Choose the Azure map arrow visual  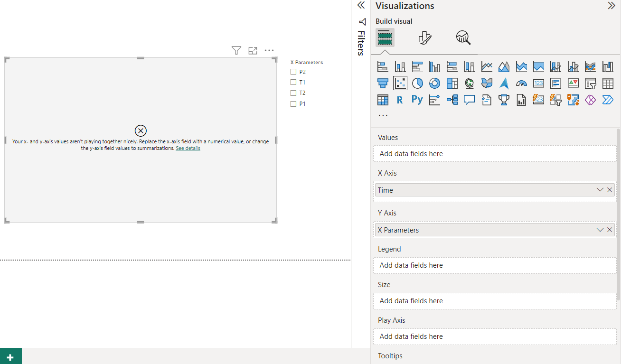504,83
